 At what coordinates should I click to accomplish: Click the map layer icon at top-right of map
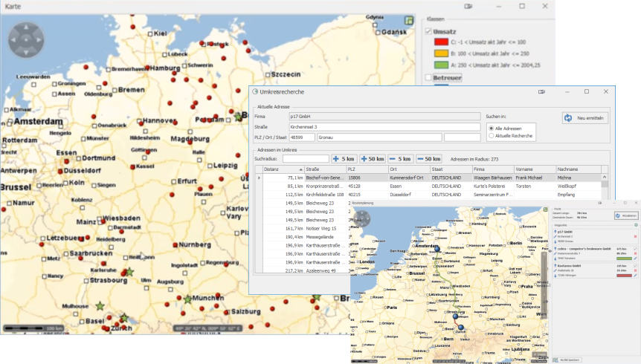click(x=408, y=21)
